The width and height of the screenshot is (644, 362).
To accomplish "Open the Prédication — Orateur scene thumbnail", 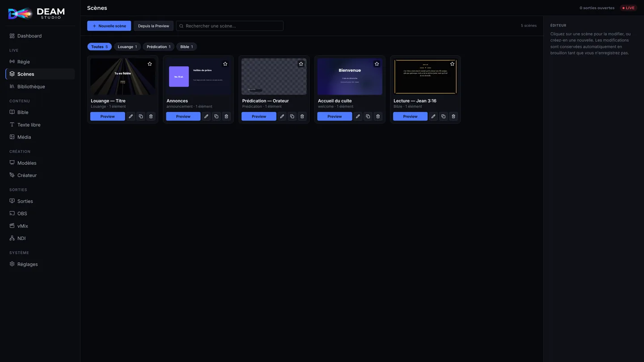I will click(x=274, y=76).
